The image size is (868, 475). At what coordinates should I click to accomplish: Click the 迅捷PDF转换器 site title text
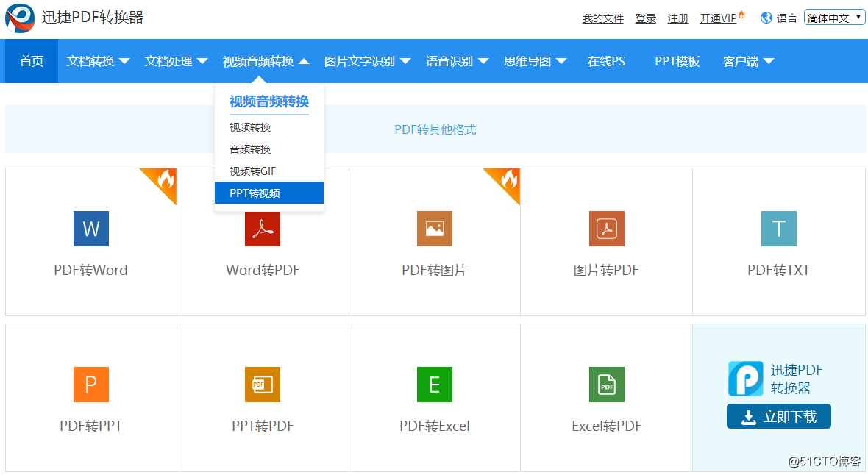pos(93,17)
